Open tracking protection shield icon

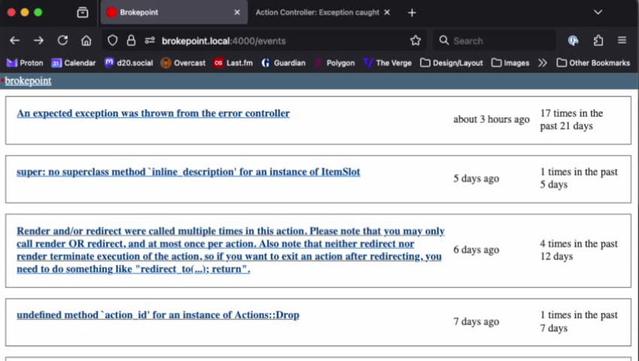coord(112,40)
